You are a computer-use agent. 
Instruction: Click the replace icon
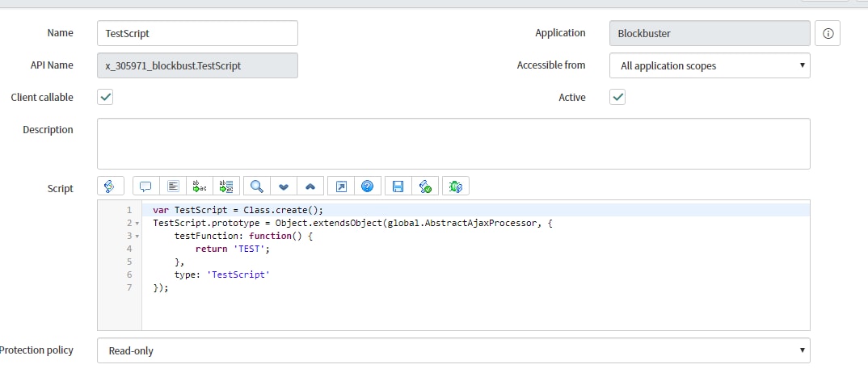pos(200,186)
